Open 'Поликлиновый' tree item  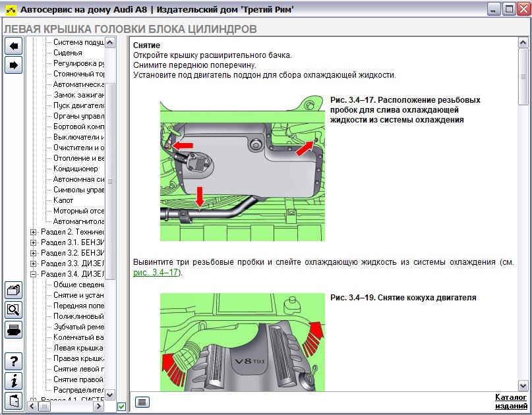(x=78, y=316)
